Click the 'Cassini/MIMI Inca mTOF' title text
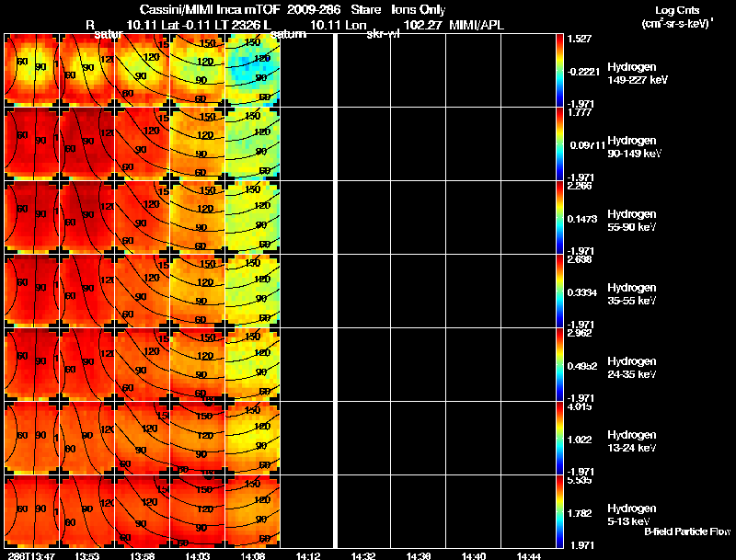Screen dimensions: 736x560 pyautogui.click(x=210, y=10)
